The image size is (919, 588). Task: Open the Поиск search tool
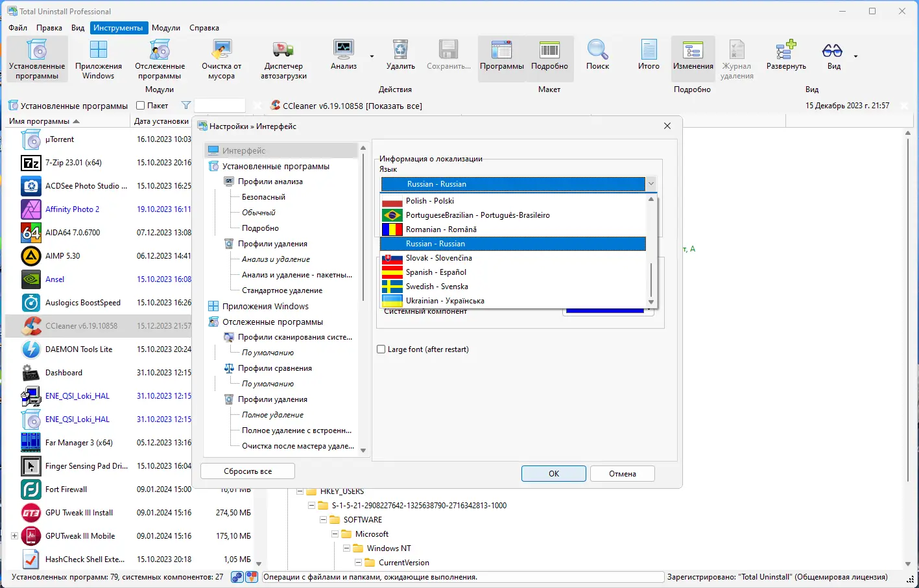[x=597, y=54]
